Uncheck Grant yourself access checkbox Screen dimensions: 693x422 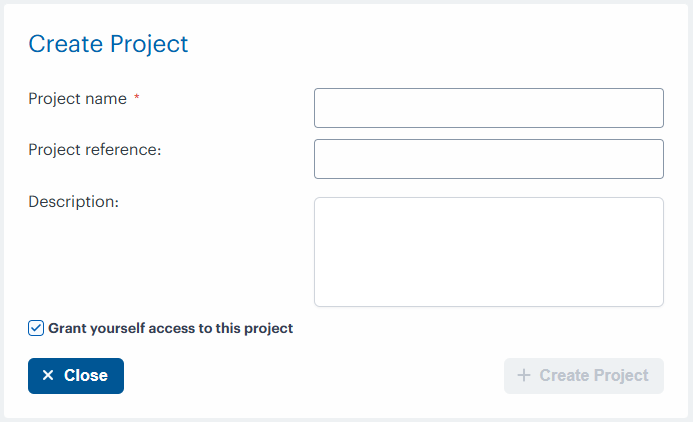(36, 328)
